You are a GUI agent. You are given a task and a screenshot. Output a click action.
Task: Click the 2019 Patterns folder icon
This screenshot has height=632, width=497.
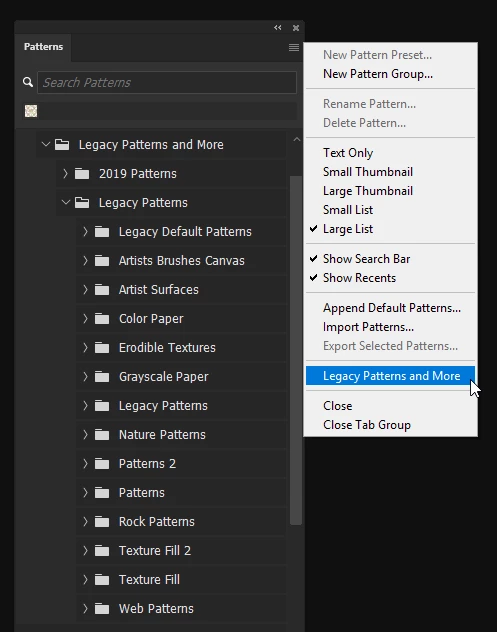pos(82,174)
